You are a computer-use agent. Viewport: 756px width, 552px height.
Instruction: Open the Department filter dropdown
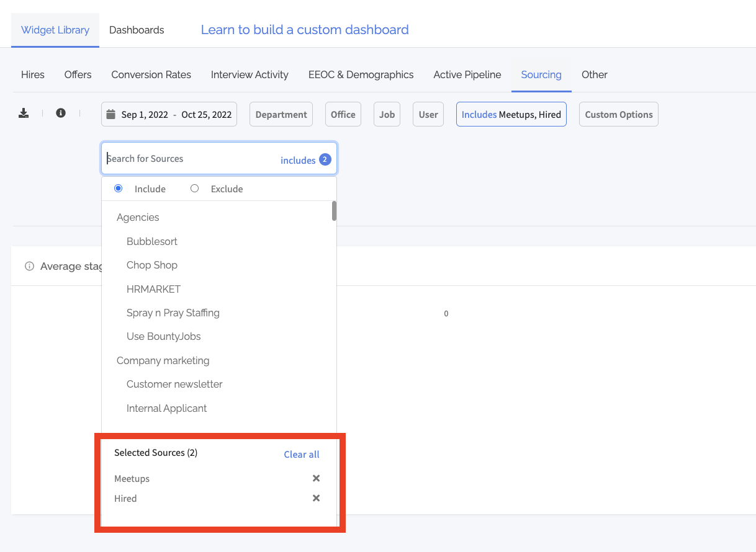coord(281,114)
